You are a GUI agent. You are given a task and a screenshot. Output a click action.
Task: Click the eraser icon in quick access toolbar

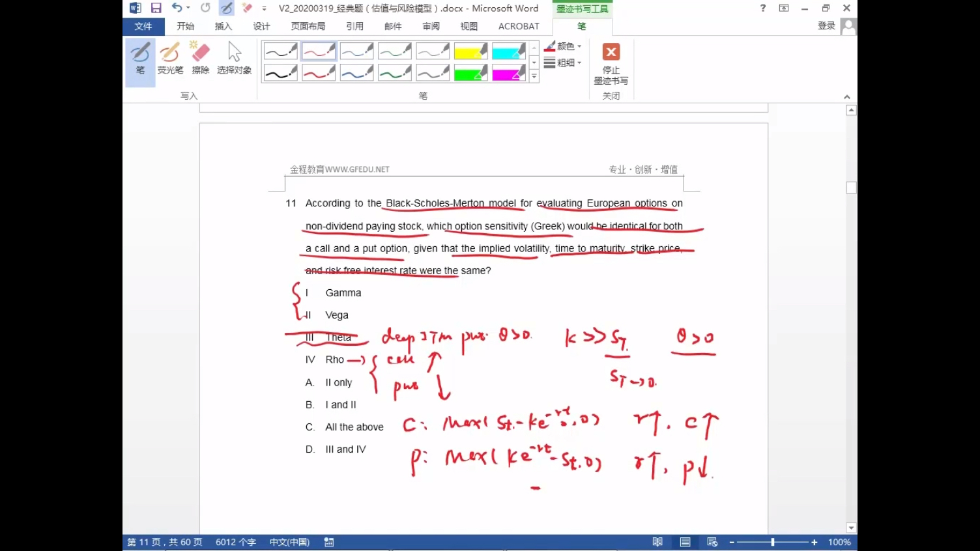(247, 8)
